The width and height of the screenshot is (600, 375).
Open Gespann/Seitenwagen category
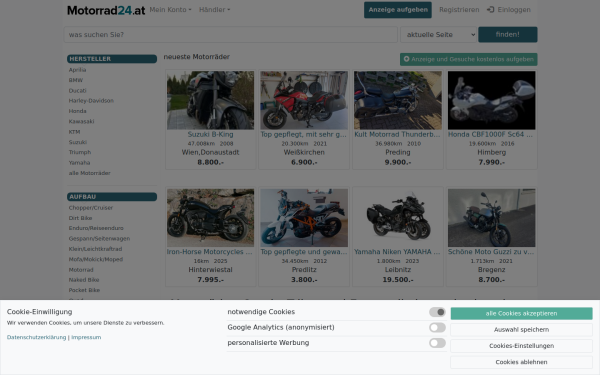[99, 238]
